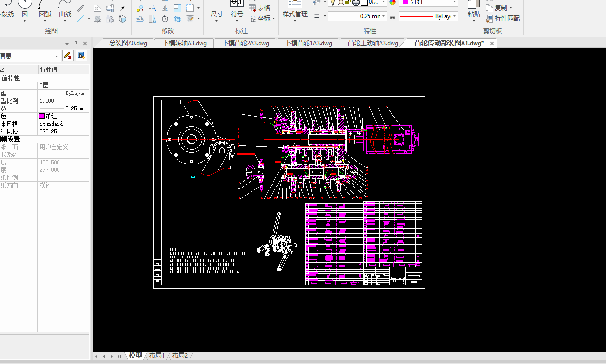Open Style Manager (样式管理)
606x364 pixels.
[295, 9]
